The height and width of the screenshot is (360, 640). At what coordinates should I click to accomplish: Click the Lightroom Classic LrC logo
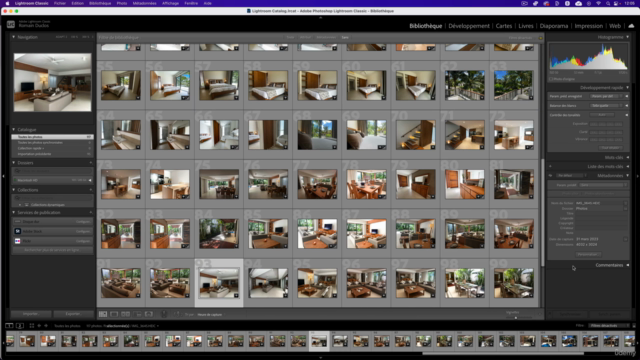(11, 24)
